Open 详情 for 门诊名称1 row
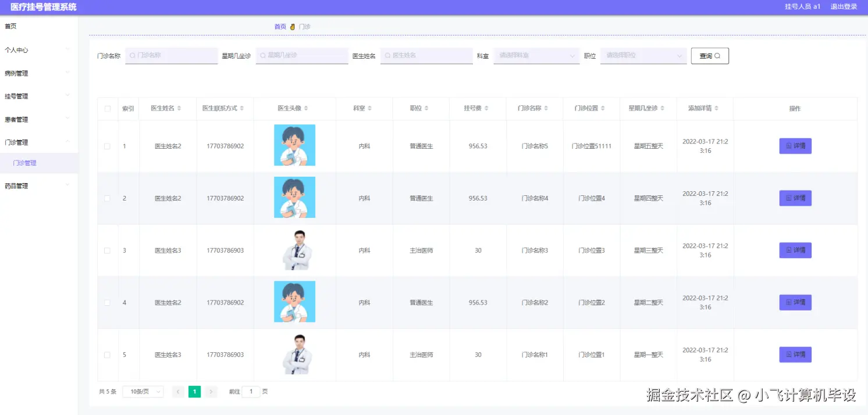868x415 pixels. [x=795, y=355]
